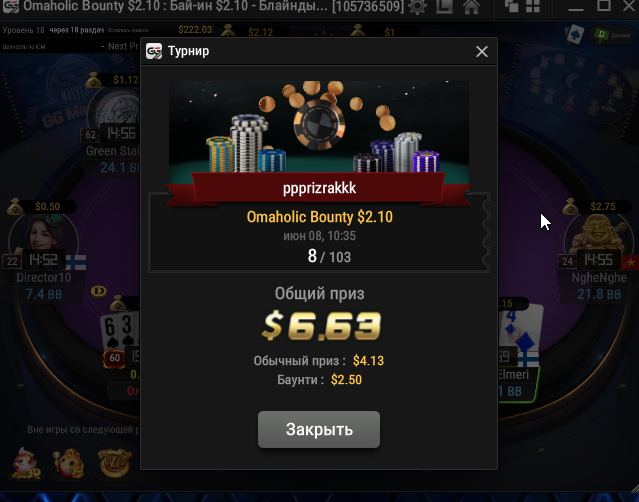Screen dimensions: 639x502
Task: Click the Закрыть button
Action: [319, 429]
